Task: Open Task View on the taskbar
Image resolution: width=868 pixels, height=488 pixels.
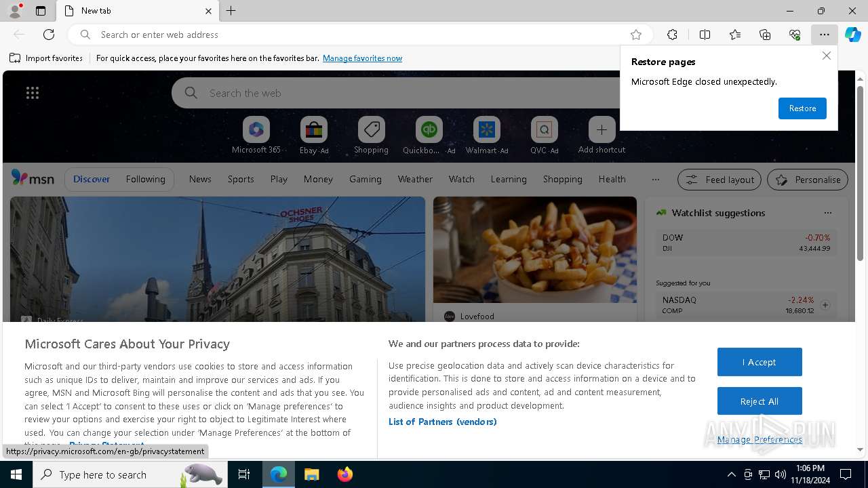Action: [244, 474]
